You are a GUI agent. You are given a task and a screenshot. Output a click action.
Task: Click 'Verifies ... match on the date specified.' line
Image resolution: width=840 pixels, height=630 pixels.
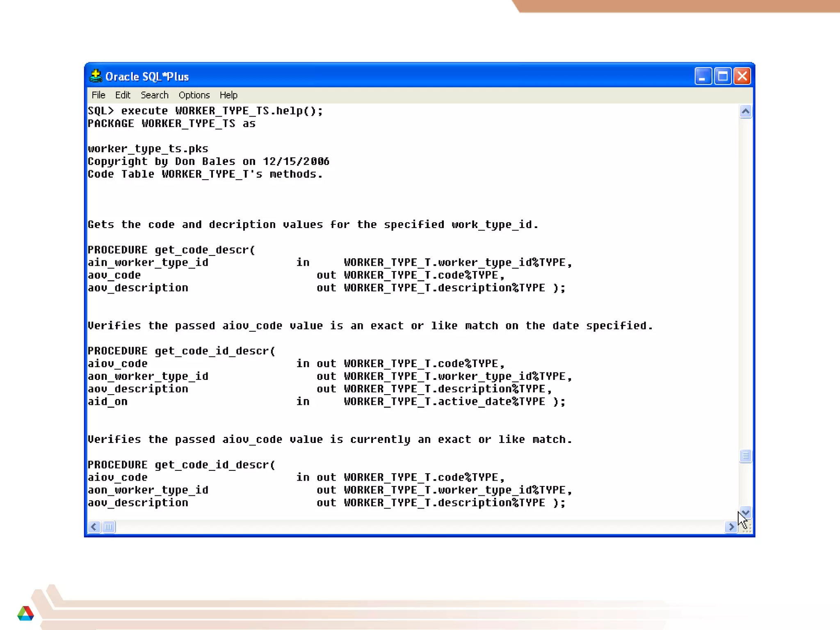370,326
